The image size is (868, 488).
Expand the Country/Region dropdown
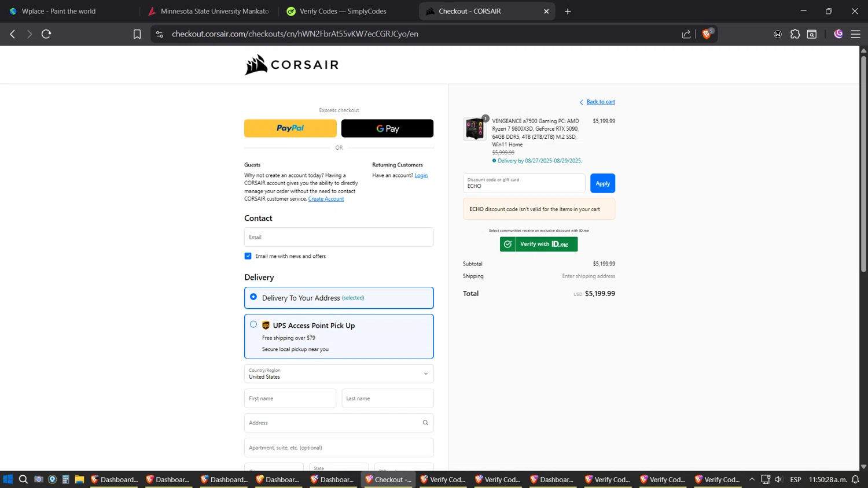click(x=339, y=374)
